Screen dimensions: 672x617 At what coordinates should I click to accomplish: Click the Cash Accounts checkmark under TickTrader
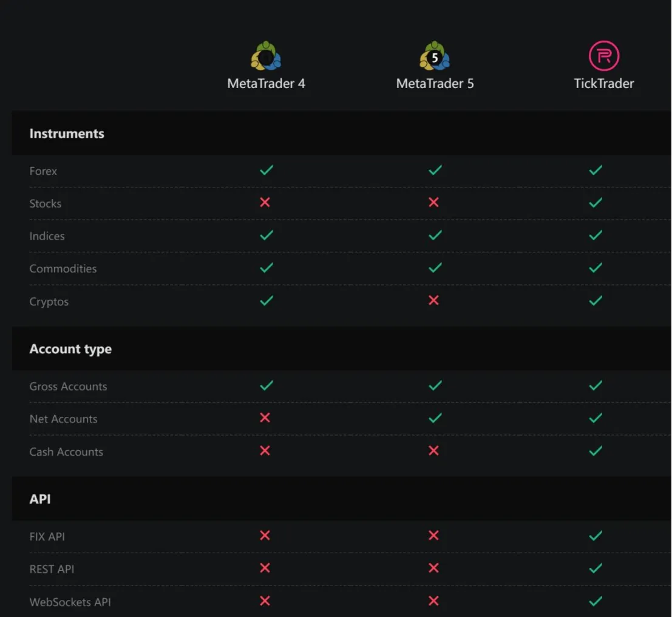click(x=596, y=451)
